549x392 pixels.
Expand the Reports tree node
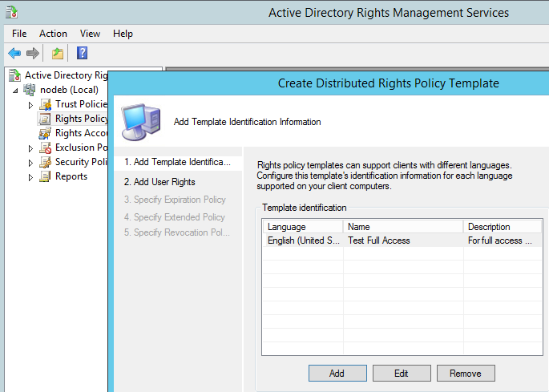click(30, 177)
